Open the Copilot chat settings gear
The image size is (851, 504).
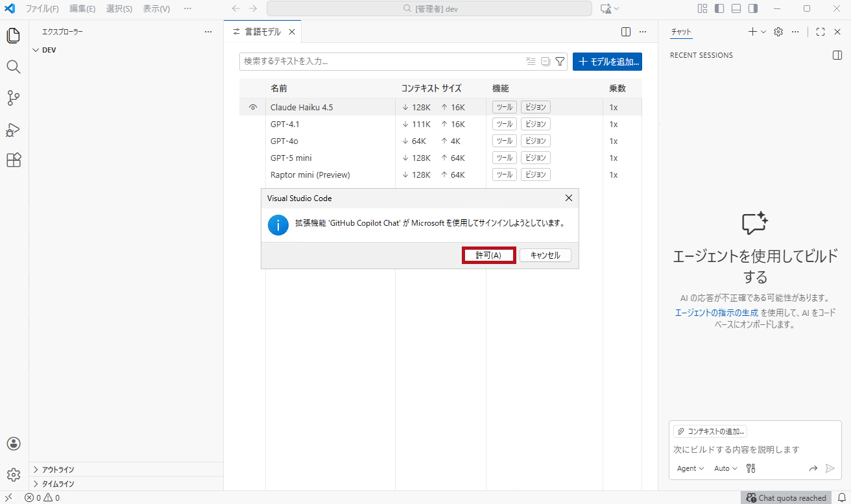click(778, 31)
